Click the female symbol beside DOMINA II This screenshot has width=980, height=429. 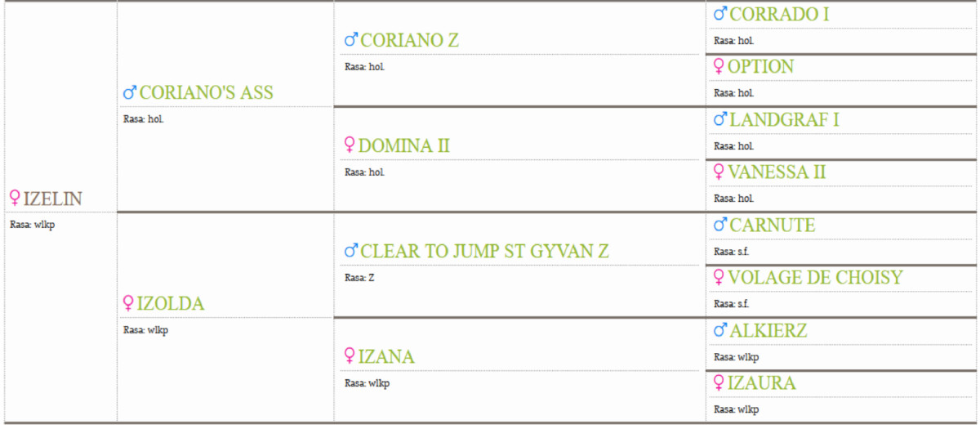pyautogui.click(x=350, y=146)
